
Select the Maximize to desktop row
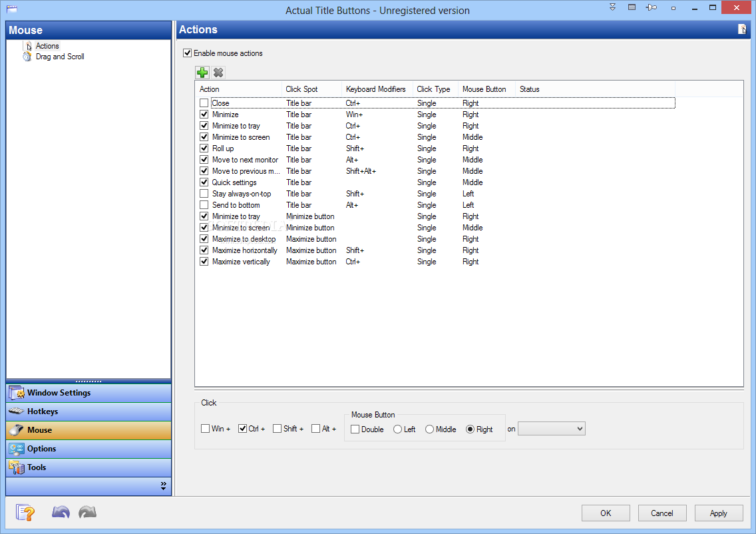(435, 239)
